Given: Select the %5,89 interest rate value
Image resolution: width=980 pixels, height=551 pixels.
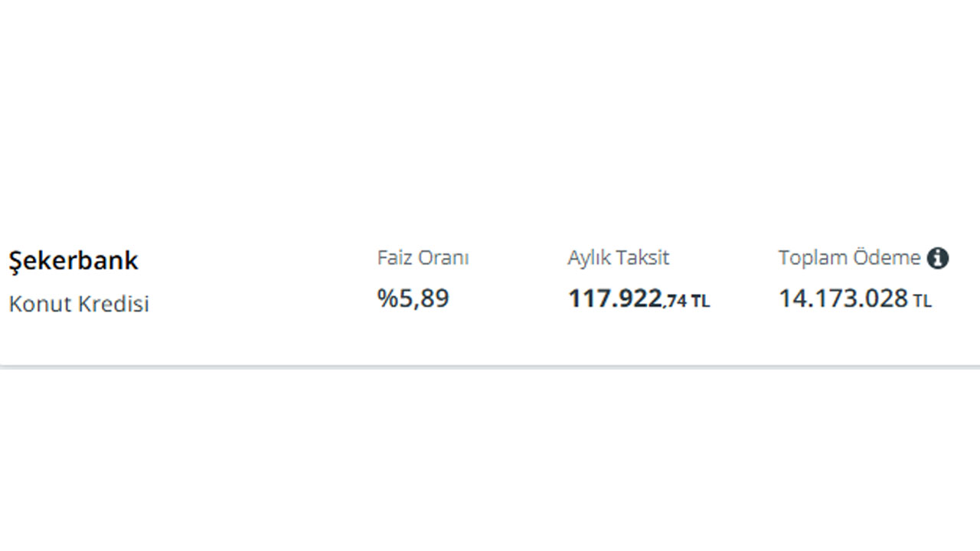Looking at the screenshot, I should (x=413, y=298).
